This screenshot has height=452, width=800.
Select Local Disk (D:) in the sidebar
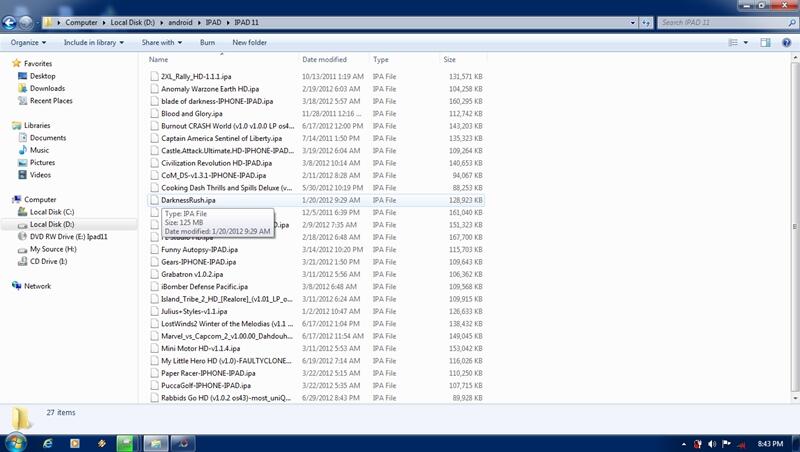pyautogui.click(x=52, y=224)
